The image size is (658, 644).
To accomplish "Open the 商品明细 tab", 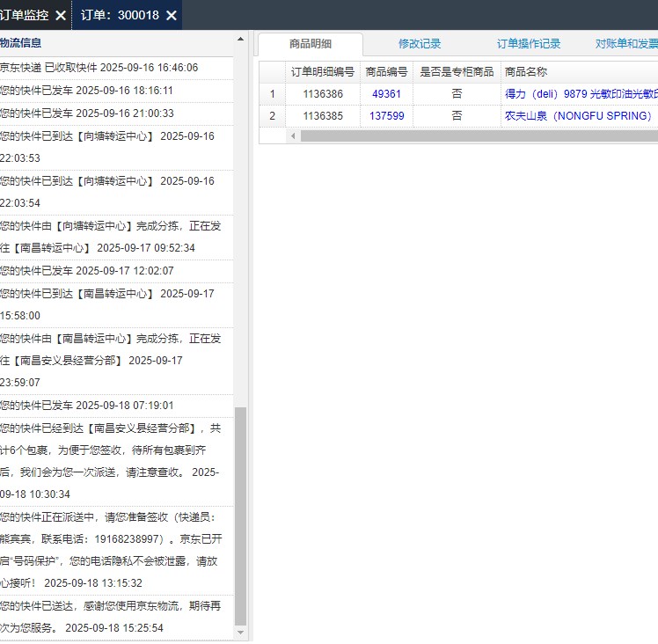I will (x=311, y=44).
